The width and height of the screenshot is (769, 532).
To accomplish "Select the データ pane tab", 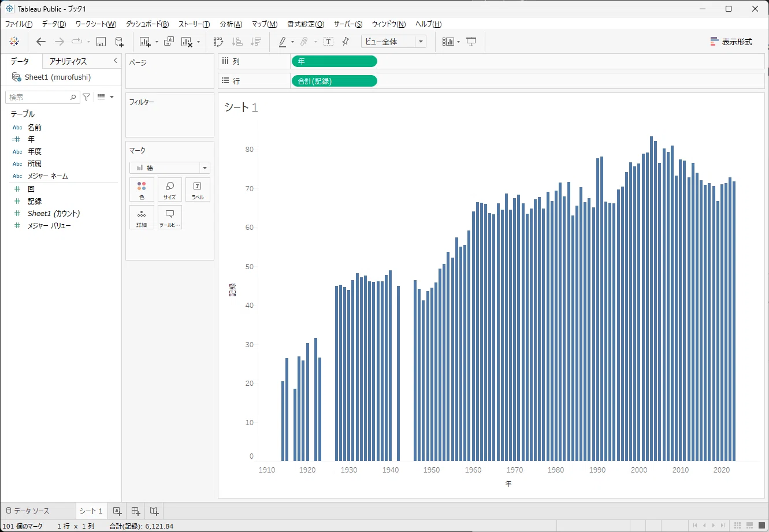I will [x=20, y=61].
